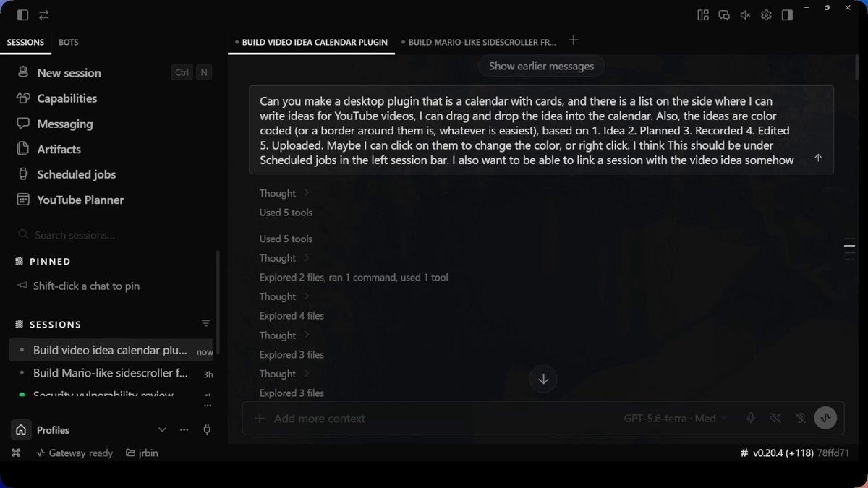The image size is (868, 488).
Task: Click Show earlier messages button
Action: point(541,66)
